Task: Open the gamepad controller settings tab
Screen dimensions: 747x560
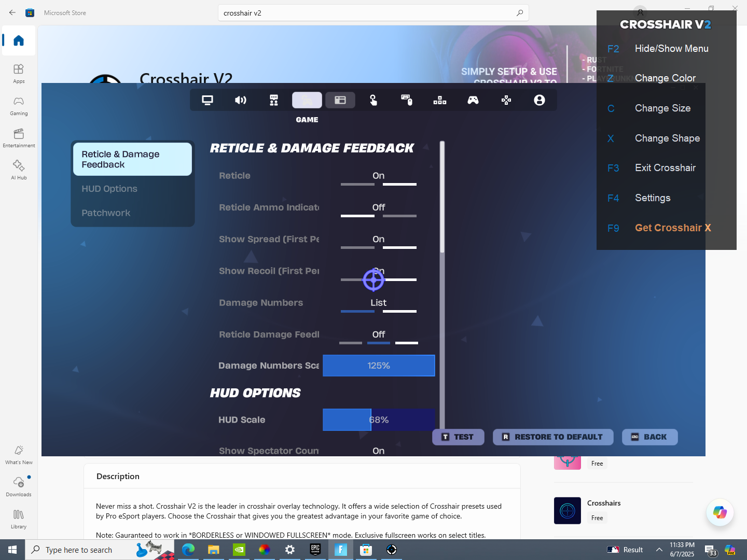Action: [473, 100]
